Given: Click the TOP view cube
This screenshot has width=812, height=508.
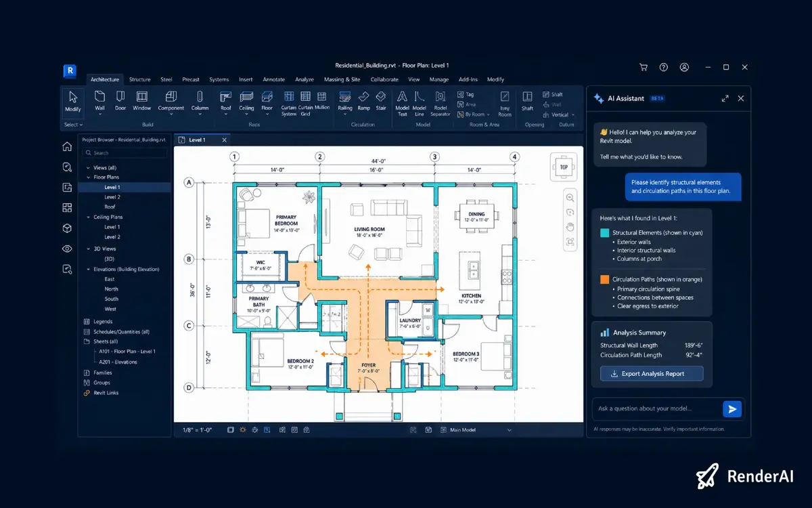Looking at the screenshot, I should point(564,167).
